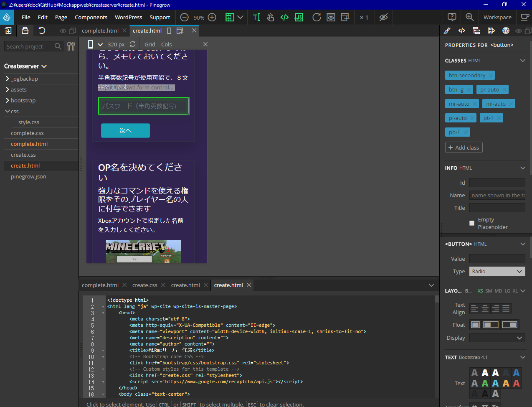
Task: Expand the bootstrap folder
Action: point(8,100)
